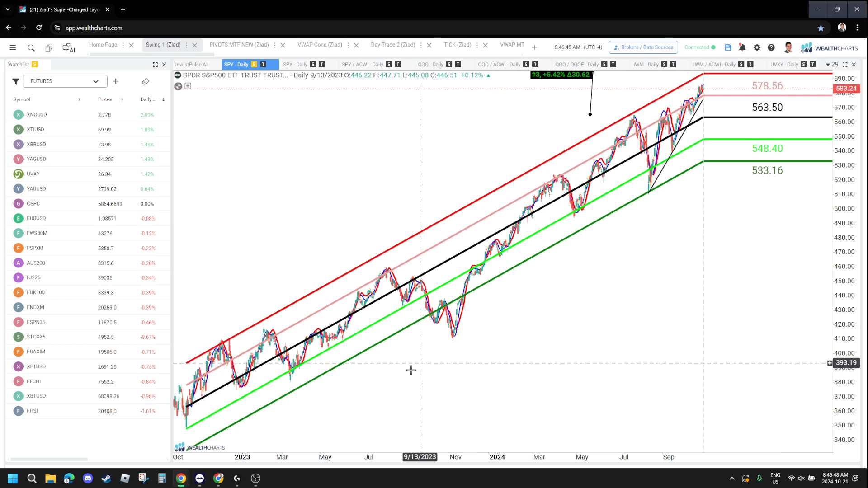Open the FUTURES watchlist dropdown
This screenshot has width=868, height=488.
tap(65, 81)
